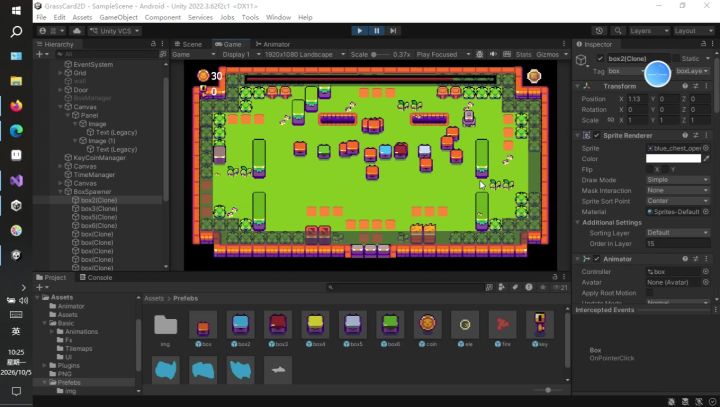Open the Game view mode dropdown
This screenshot has height=407, width=720.
[x=194, y=54]
